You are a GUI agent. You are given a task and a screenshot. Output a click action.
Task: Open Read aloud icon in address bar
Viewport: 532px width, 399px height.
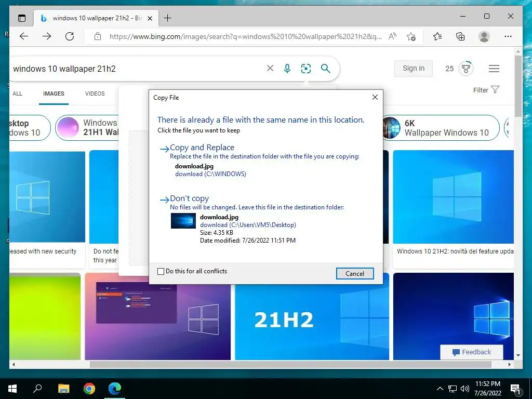tap(392, 36)
